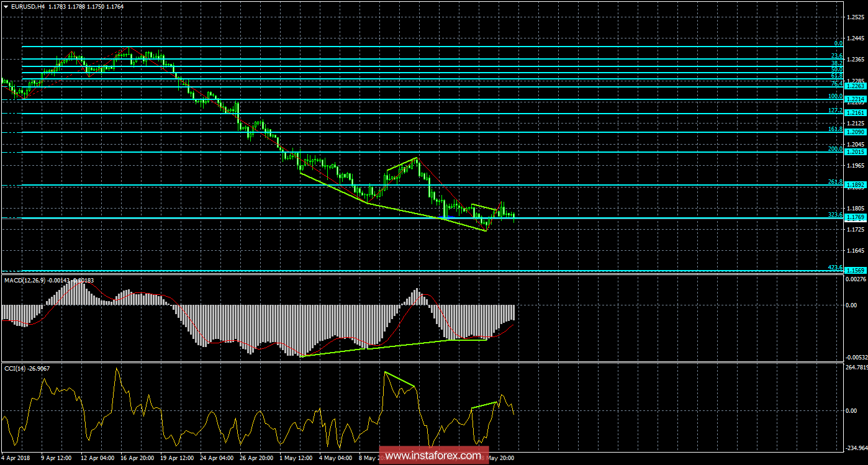Click the 1.1725 price scale value
The image size is (868, 465).
tap(856, 230)
